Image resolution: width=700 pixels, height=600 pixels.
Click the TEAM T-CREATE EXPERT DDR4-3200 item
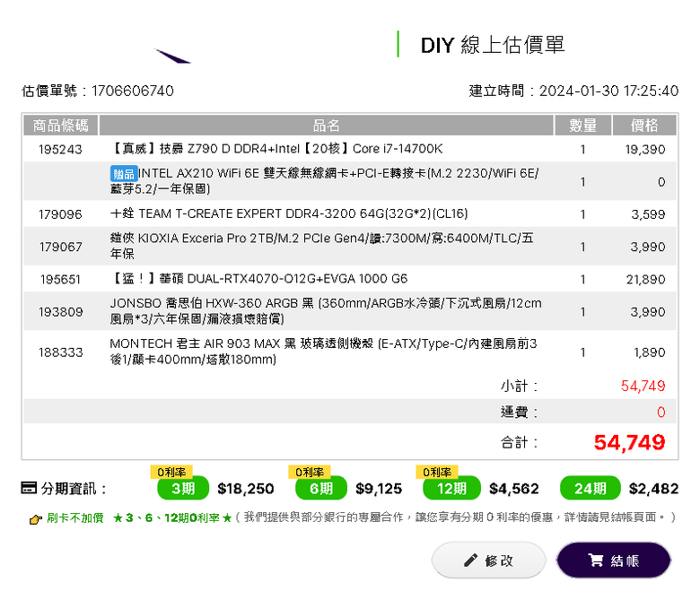289,213
